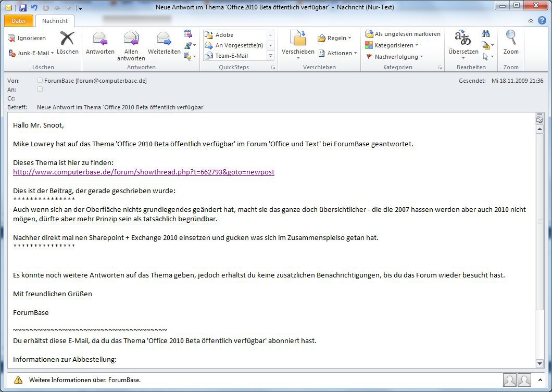Click the greyed redo arrow

(46, 7)
